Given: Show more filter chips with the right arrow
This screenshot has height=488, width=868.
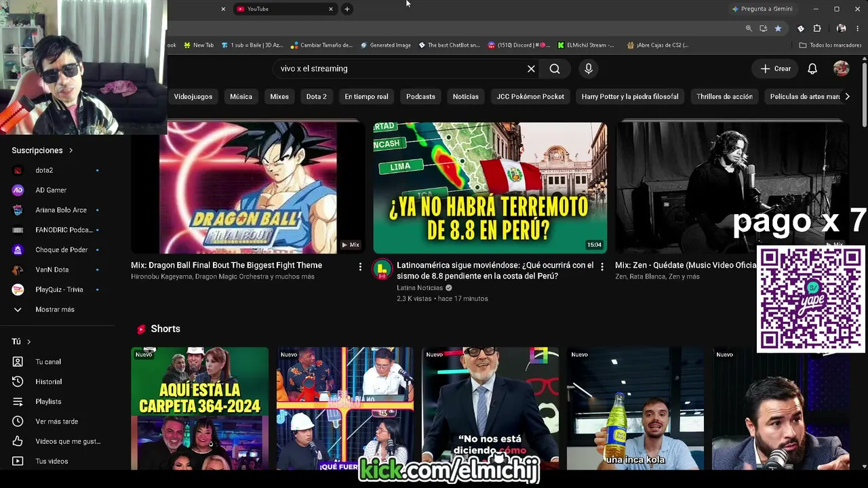Looking at the screenshot, I should click(x=847, y=96).
